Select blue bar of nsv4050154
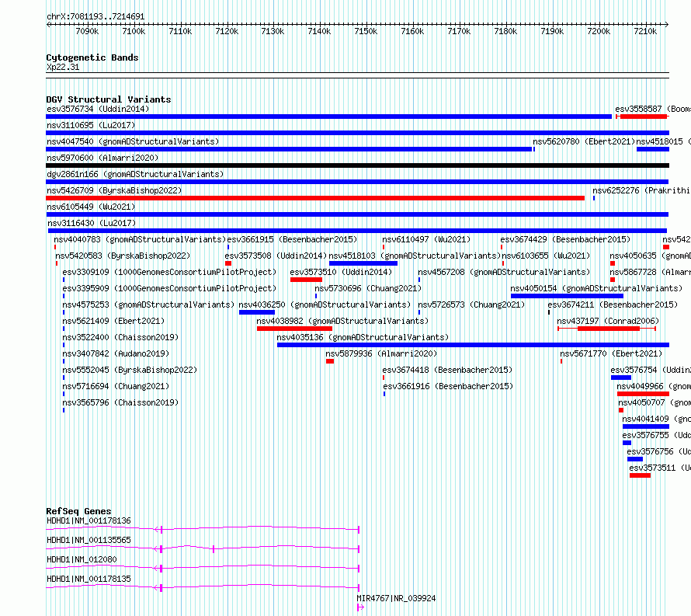The height and width of the screenshot is (616, 691). click(x=568, y=296)
